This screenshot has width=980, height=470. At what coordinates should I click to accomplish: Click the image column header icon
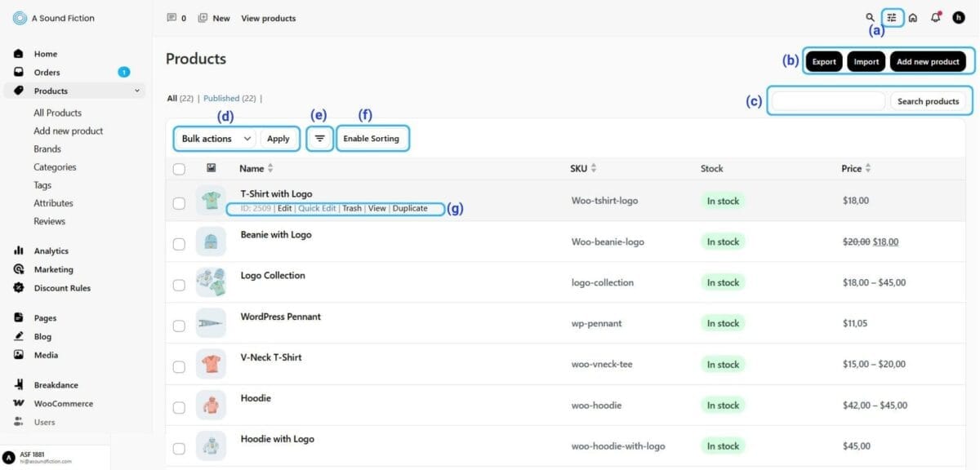pos(212,168)
